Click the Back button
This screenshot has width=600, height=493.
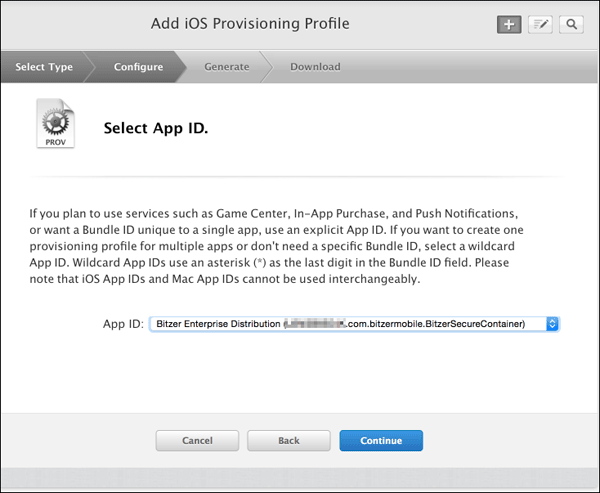point(289,441)
